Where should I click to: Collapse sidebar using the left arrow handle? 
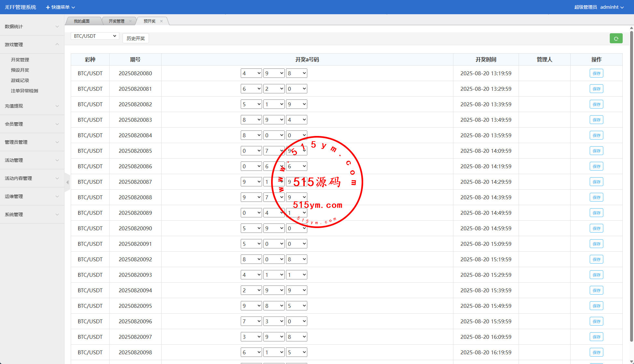[68, 182]
